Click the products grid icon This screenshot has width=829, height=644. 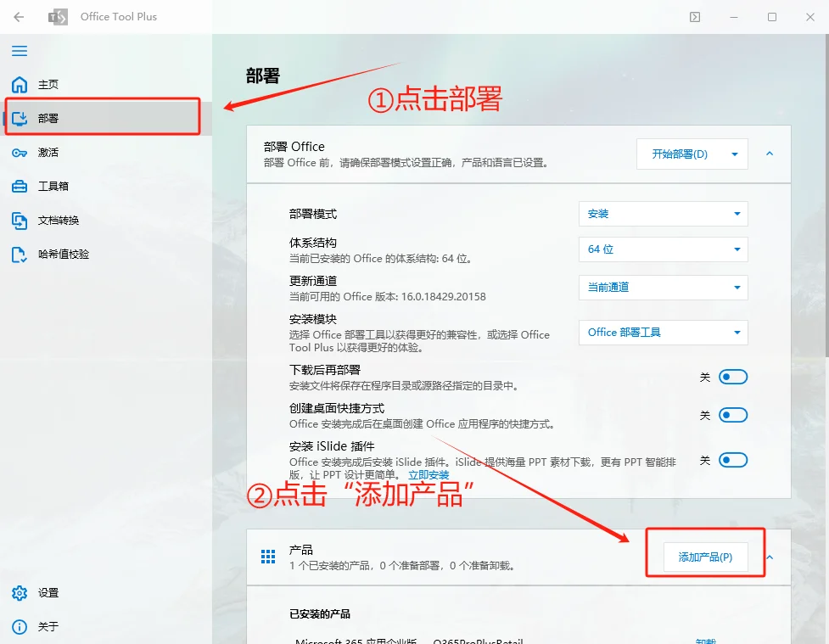[x=268, y=557]
